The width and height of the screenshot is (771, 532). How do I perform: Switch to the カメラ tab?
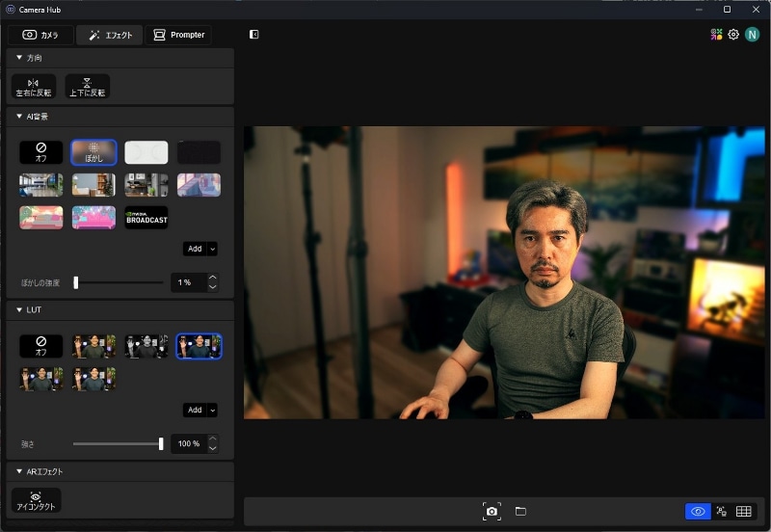pos(40,35)
